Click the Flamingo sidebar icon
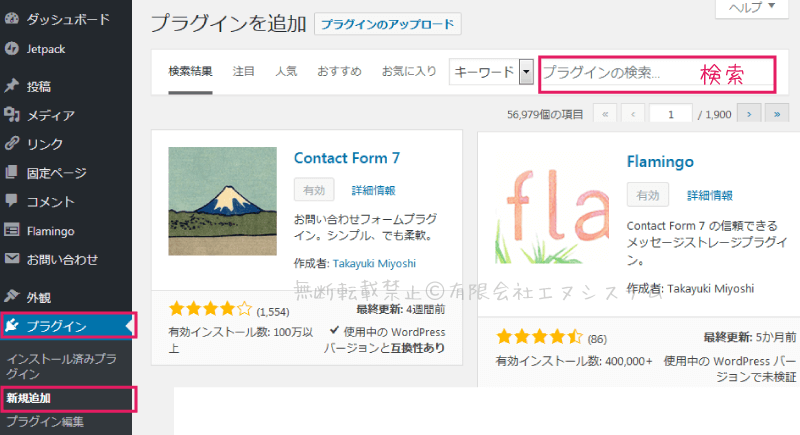Viewport: 800px width, 435px height. click(11, 231)
